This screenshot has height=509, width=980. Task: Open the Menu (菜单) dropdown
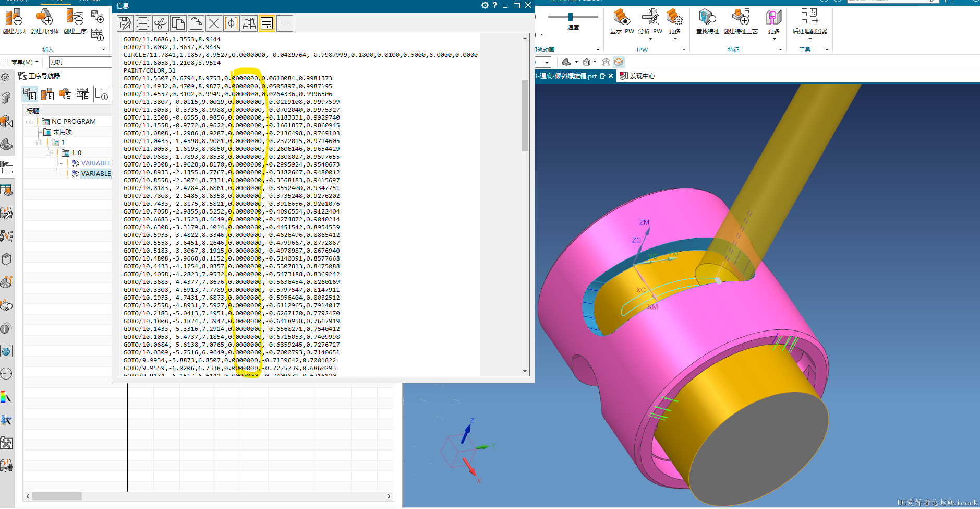tap(21, 62)
